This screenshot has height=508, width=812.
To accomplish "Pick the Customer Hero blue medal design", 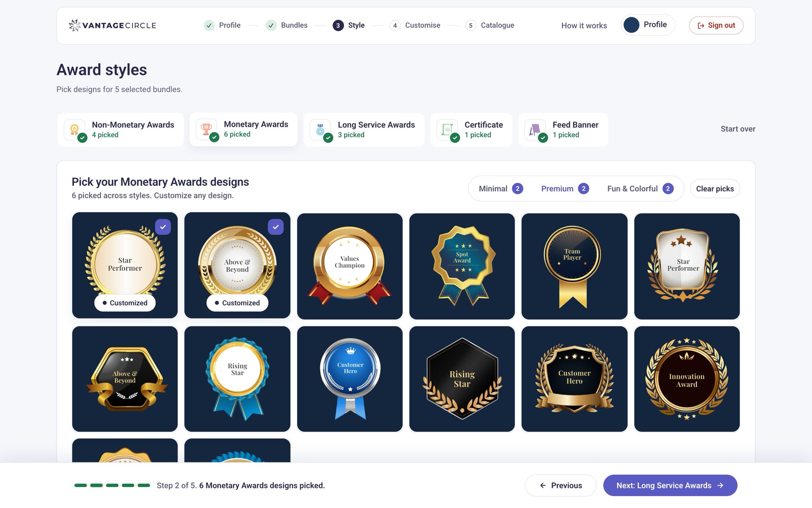I will coord(350,379).
